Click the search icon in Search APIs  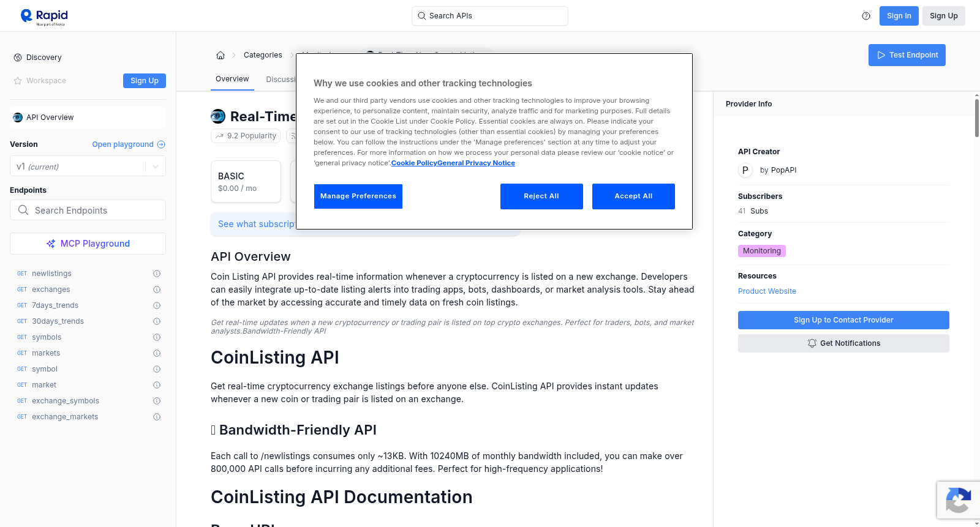(x=422, y=16)
